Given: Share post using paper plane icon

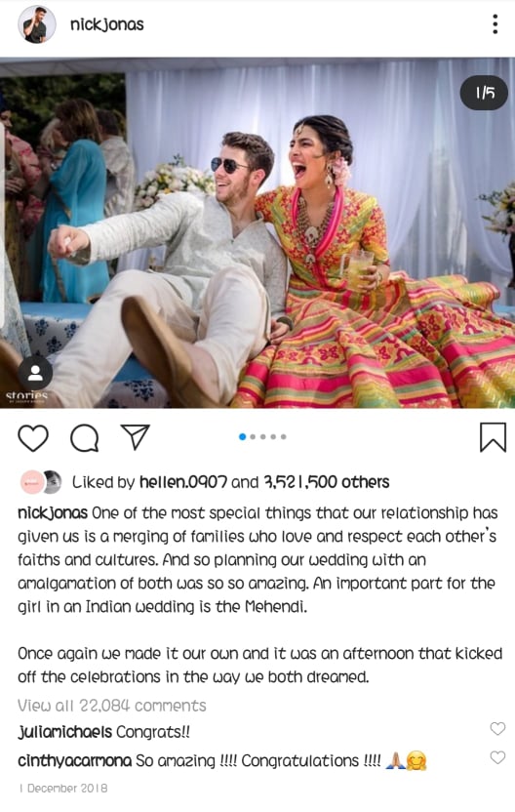Looking at the screenshot, I should [x=136, y=436].
